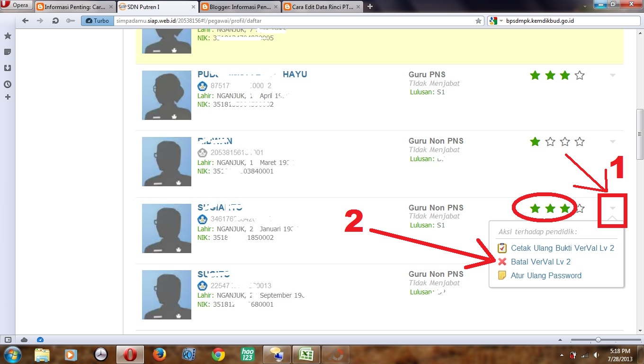Bookmark page using address bar star
Image resolution: width=644 pixels, height=364 pixels.
click(x=479, y=21)
